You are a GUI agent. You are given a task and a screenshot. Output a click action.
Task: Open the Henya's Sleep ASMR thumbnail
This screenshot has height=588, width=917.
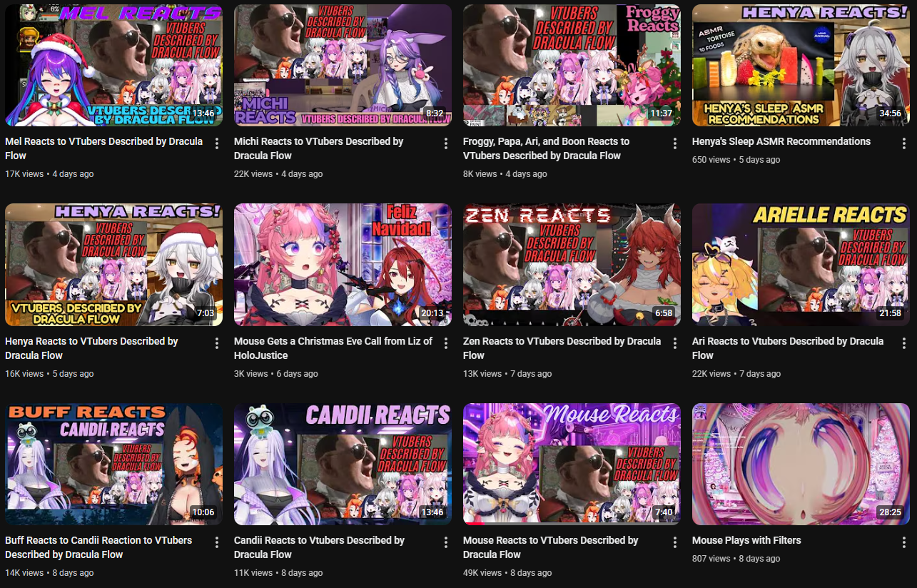801,66
